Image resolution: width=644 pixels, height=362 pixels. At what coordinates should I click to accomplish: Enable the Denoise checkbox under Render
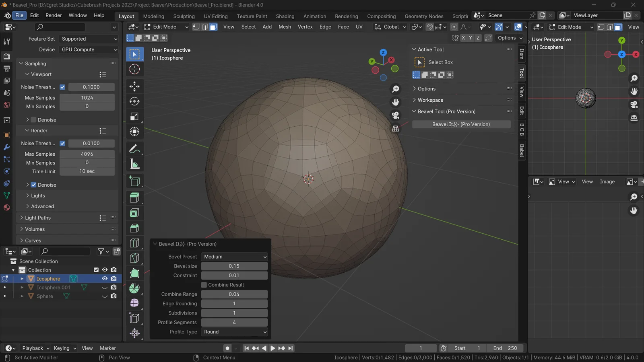point(34,185)
